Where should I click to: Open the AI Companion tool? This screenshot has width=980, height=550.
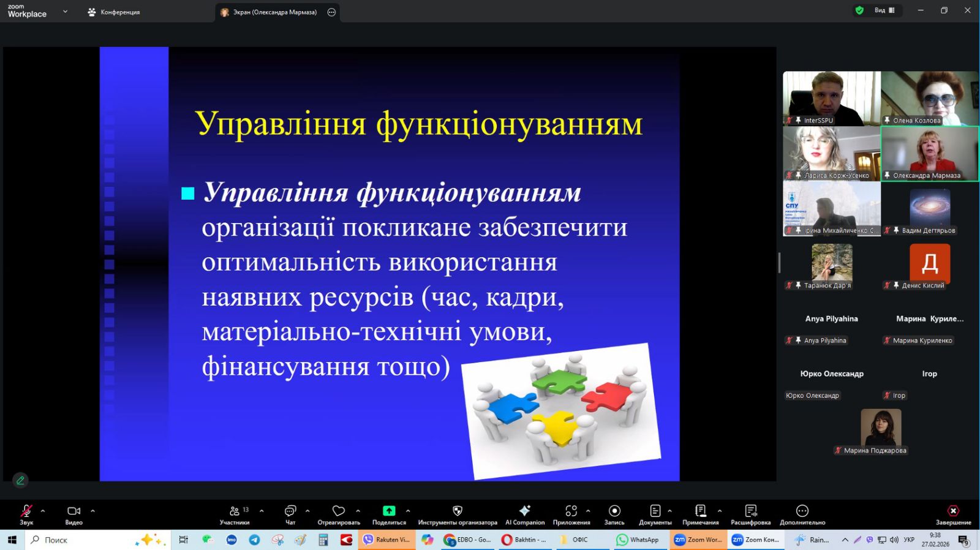(x=524, y=511)
